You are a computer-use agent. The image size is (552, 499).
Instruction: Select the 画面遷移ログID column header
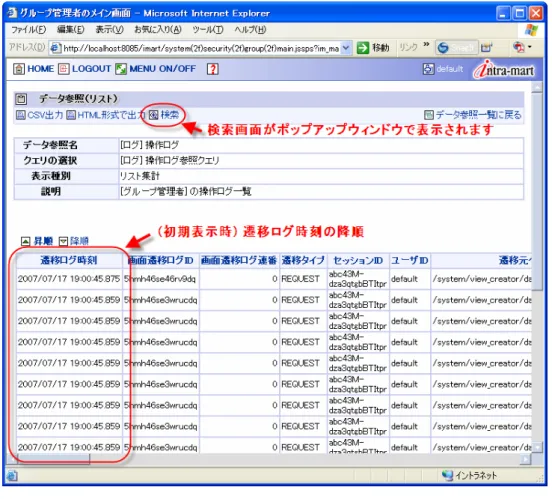coord(161,261)
